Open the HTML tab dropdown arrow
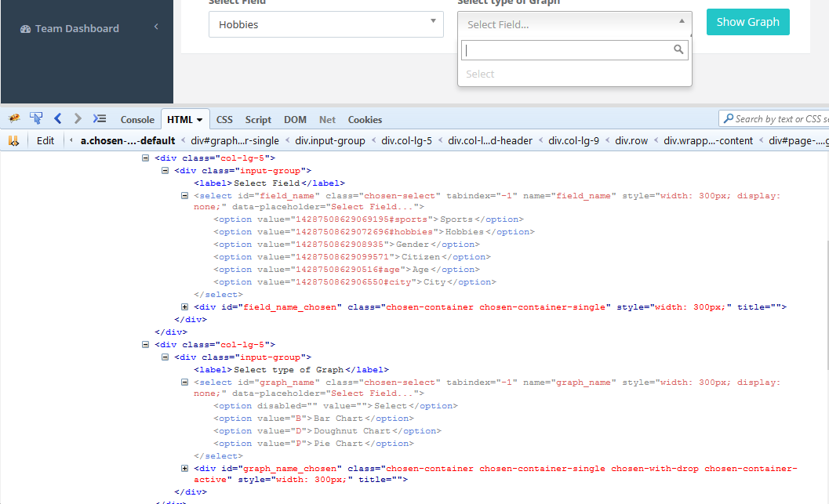829x504 pixels. pyautogui.click(x=200, y=120)
